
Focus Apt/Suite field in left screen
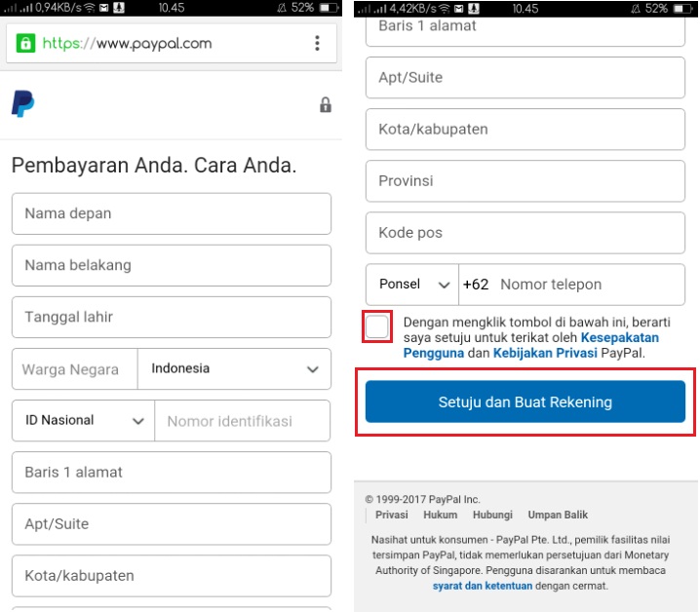[172, 524]
